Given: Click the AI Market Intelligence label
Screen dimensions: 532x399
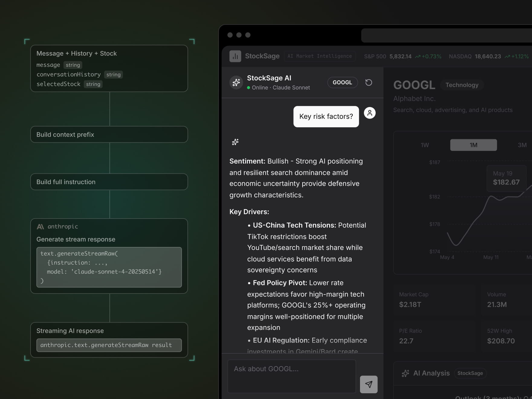Looking at the screenshot, I should (320, 56).
